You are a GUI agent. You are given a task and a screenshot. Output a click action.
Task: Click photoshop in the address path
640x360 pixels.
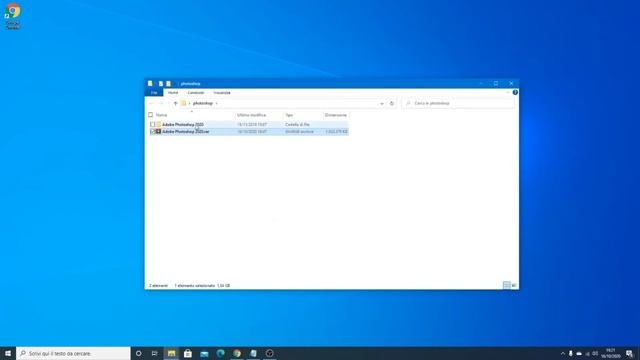(x=203, y=104)
